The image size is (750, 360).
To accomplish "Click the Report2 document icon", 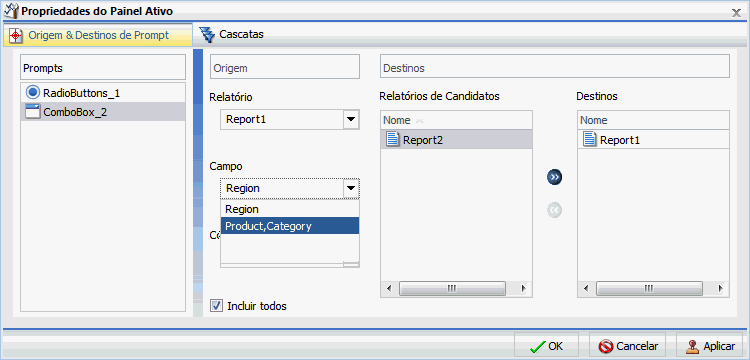I will [x=392, y=140].
